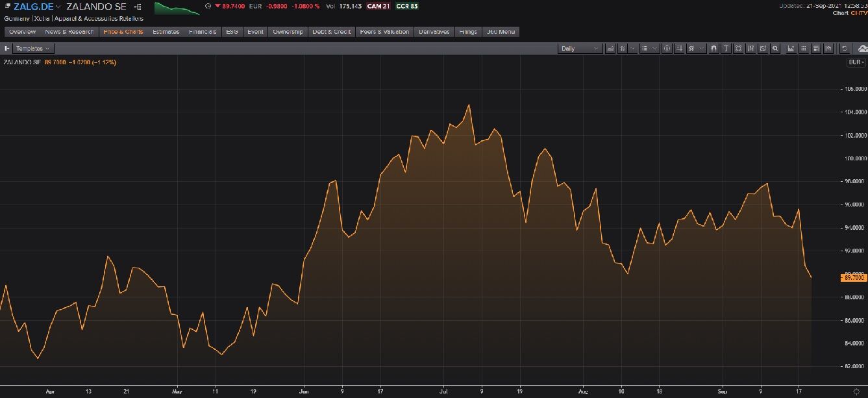The image size is (868, 398).
Task: Open the Financials tab
Action: coord(203,32)
